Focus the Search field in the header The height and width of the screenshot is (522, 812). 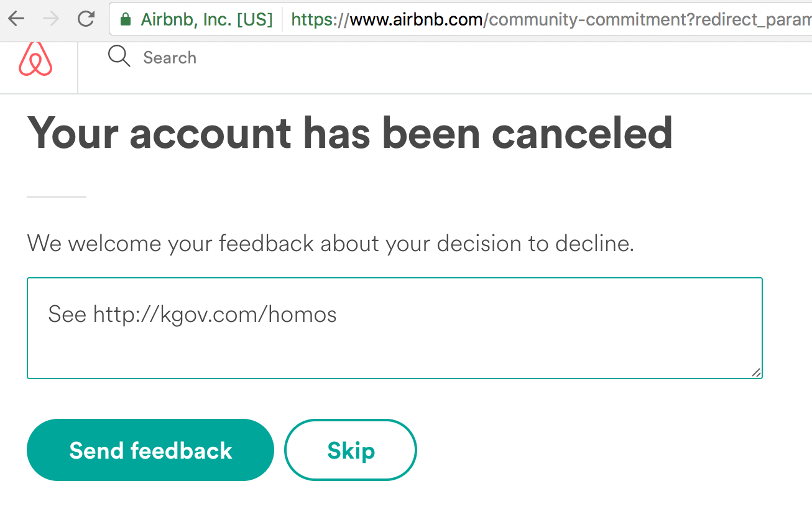pos(170,58)
